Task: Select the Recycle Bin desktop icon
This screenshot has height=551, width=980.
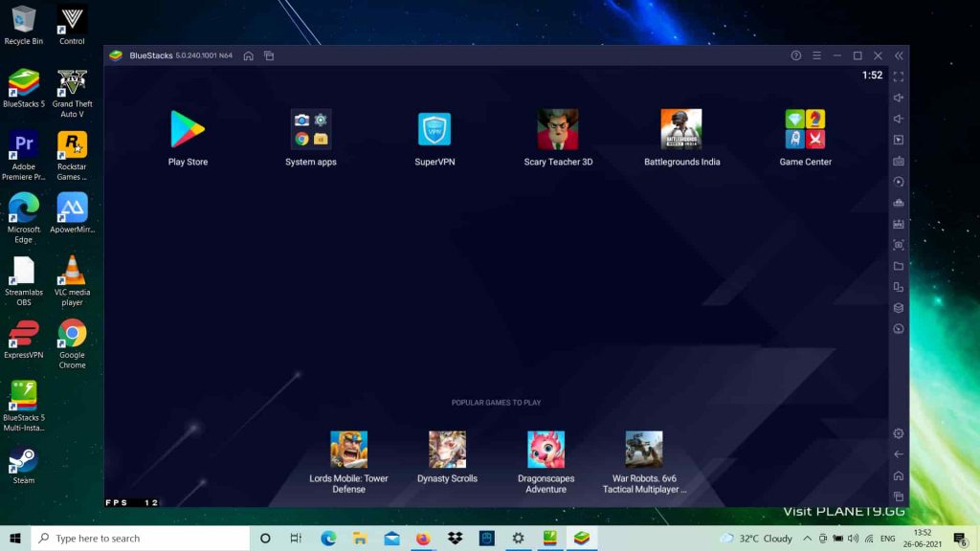Action: [24, 25]
